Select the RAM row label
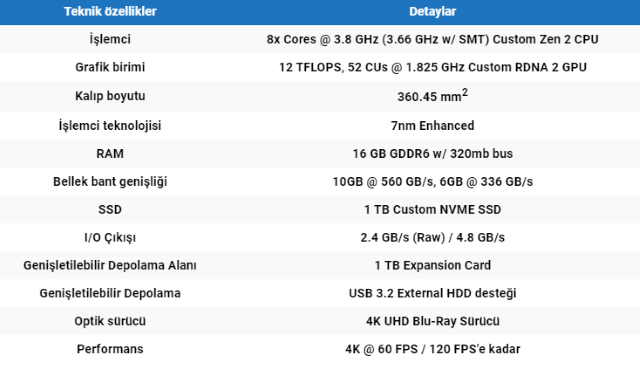This screenshot has width=640, height=384. 110,154
